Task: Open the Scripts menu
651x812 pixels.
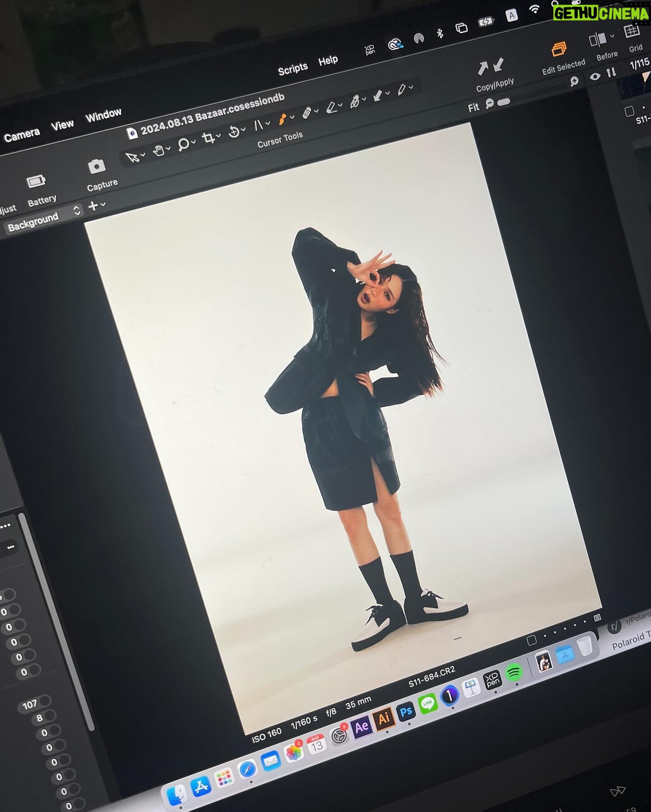Action: pos(292,68)
